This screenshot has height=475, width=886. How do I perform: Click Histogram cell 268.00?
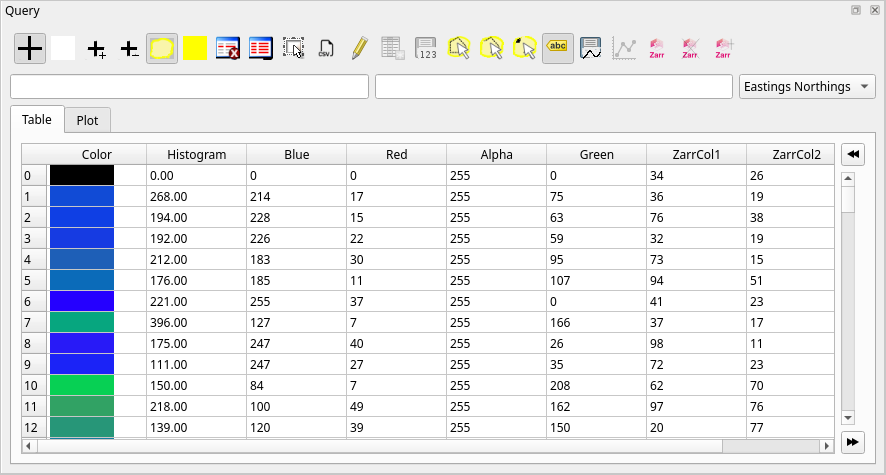[x=197, y=197]
